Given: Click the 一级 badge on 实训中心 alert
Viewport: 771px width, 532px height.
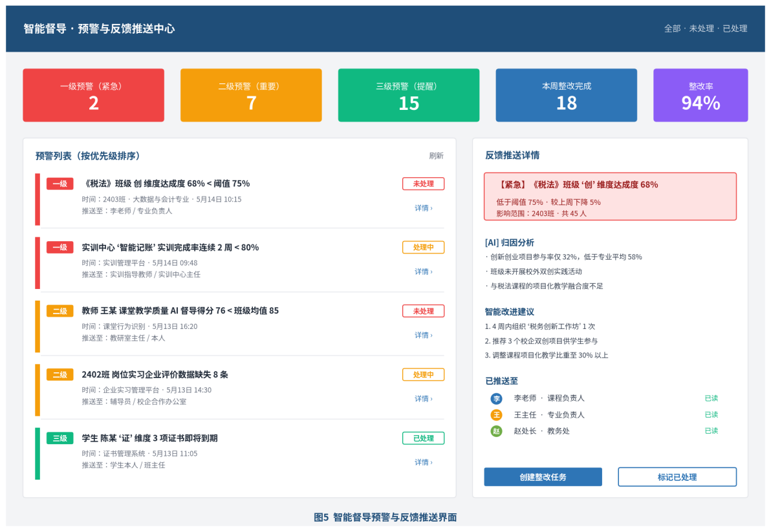Looking at the screenshot, I should [60, 247].
